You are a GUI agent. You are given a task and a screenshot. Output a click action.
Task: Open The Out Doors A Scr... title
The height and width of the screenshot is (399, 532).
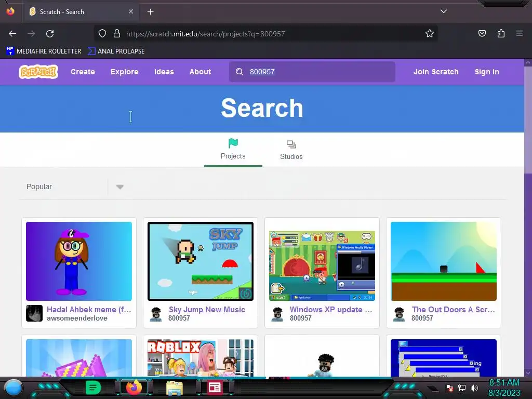[453, 310]
